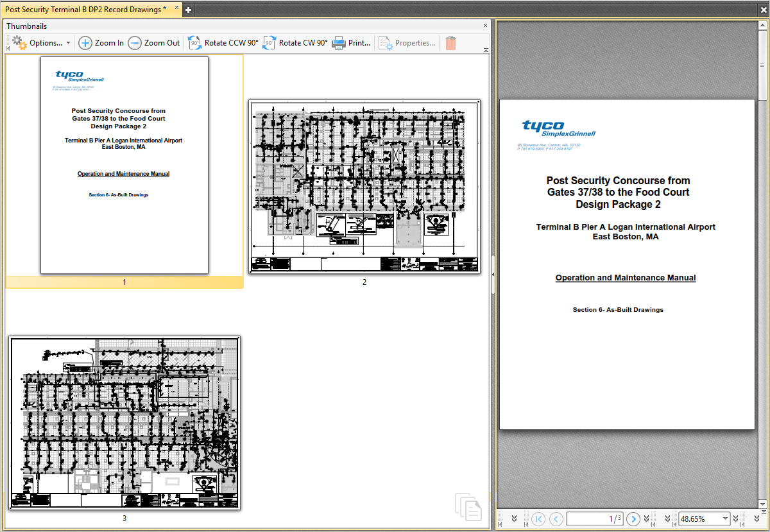Select the page 3 drawing thumbnail
The height and width of the screenshot is (532, 770).
[124, 422]
